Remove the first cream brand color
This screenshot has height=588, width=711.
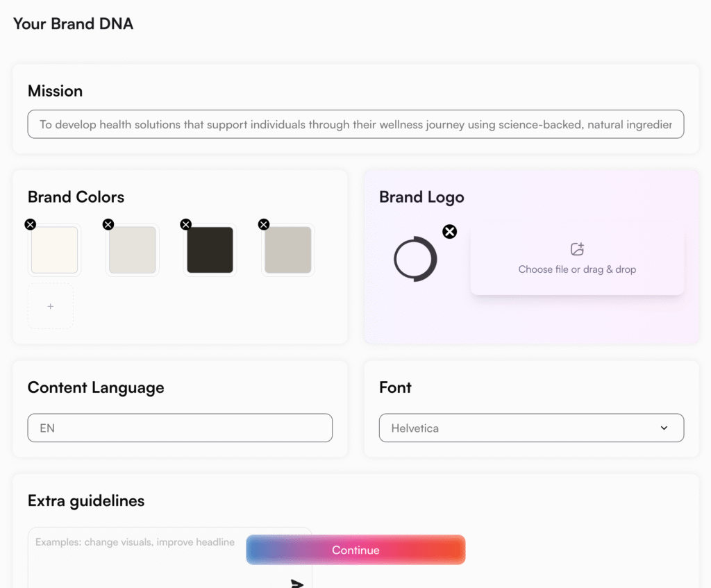pos(30,224)
